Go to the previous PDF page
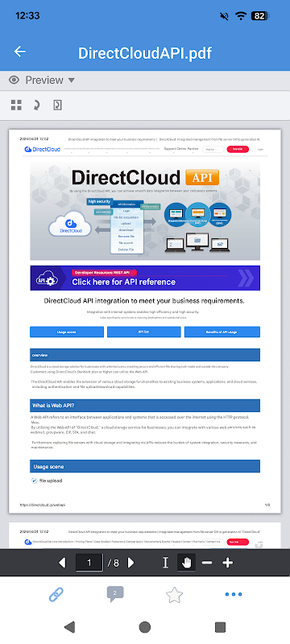 62,562
